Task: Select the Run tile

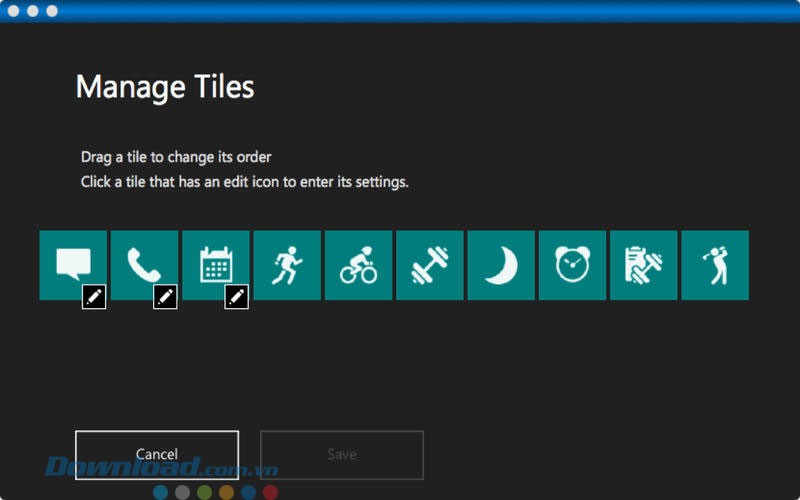Action: pyautogui.click(x=287, y=265)
